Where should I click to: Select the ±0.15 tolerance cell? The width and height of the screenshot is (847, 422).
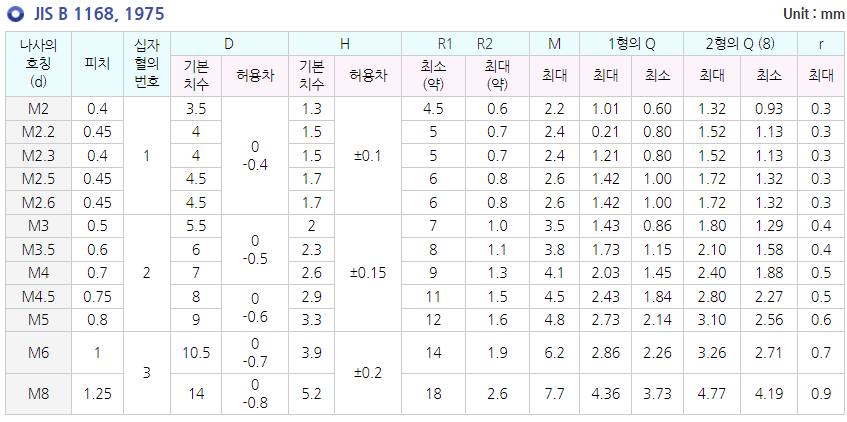click(368, 272)
